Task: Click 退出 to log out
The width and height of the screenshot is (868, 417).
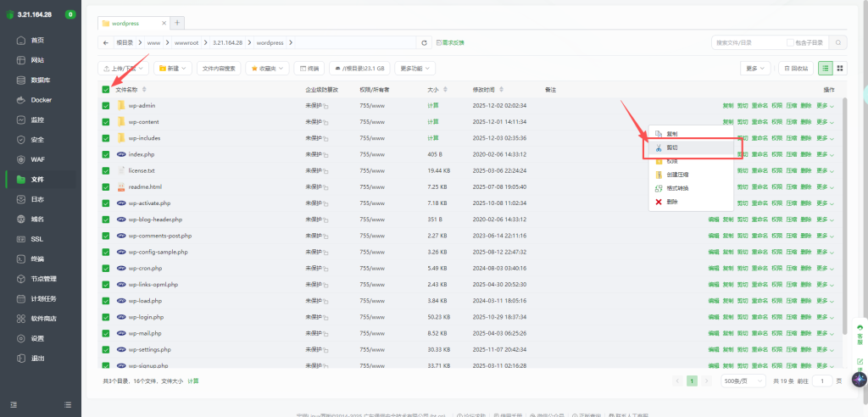Action: 37,359
